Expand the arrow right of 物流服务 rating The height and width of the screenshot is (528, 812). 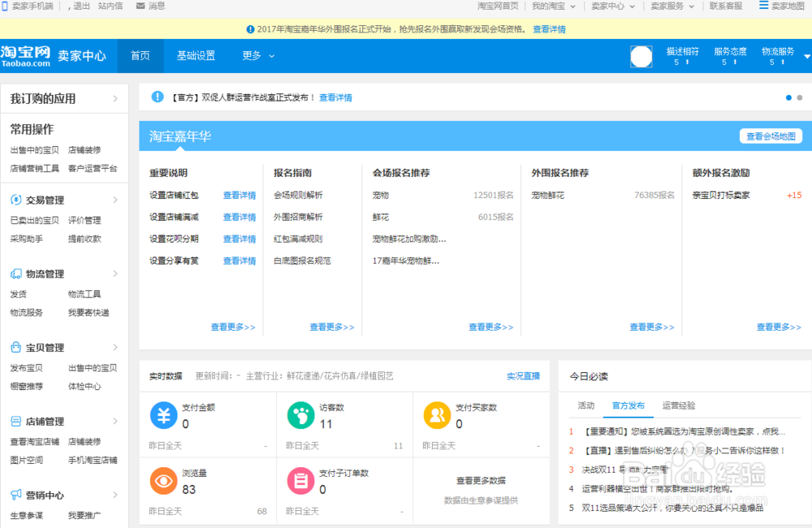[x=807, y=57]
